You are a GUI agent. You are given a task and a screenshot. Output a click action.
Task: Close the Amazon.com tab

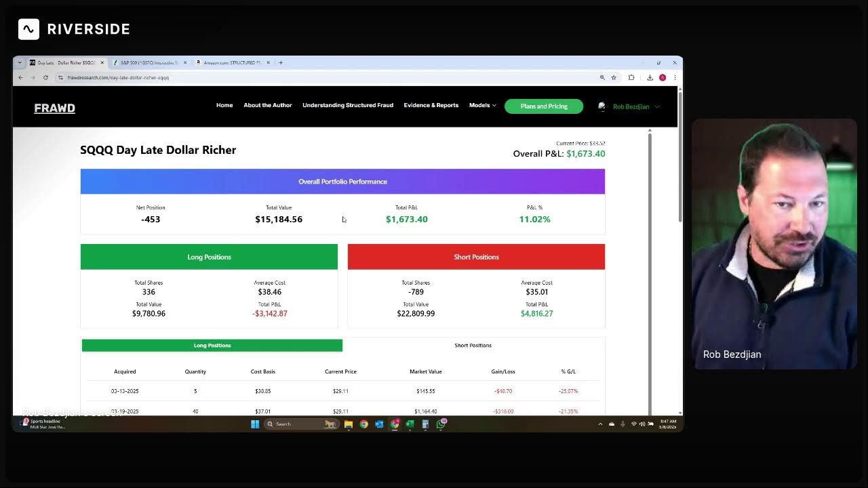coord(269,62)
